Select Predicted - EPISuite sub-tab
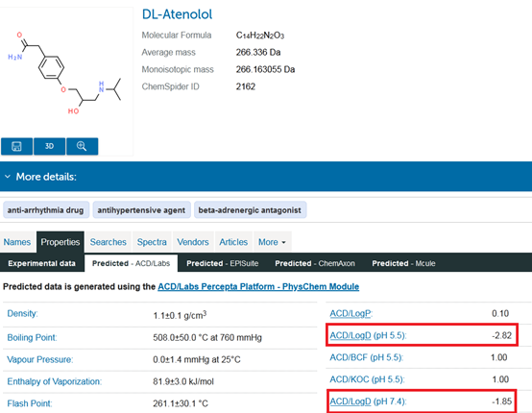The image size is (532, 413). click(x=223, y=263)
